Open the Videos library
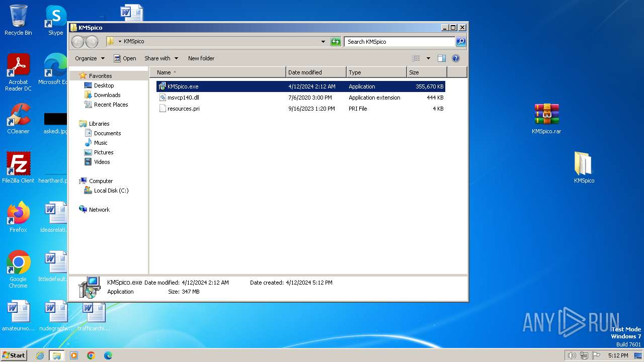The height and width of the screenshot is (362, 644). coord(102,162)
